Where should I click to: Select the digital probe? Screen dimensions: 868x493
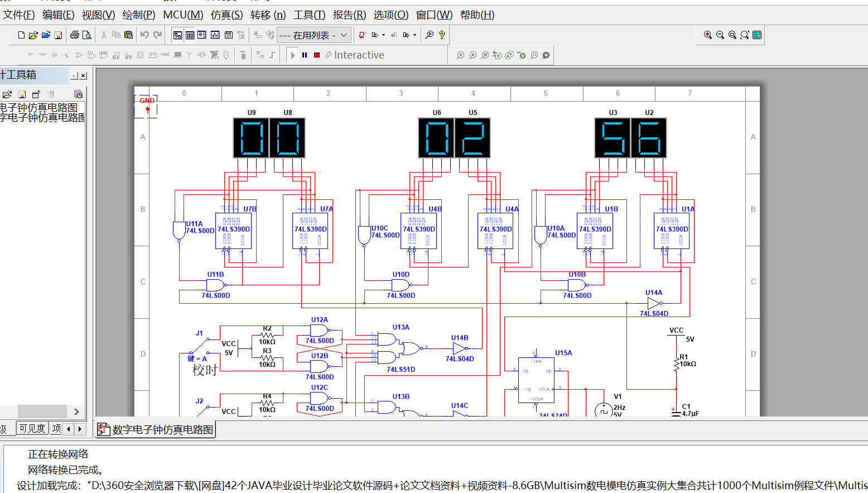click(x=534, y=55)
